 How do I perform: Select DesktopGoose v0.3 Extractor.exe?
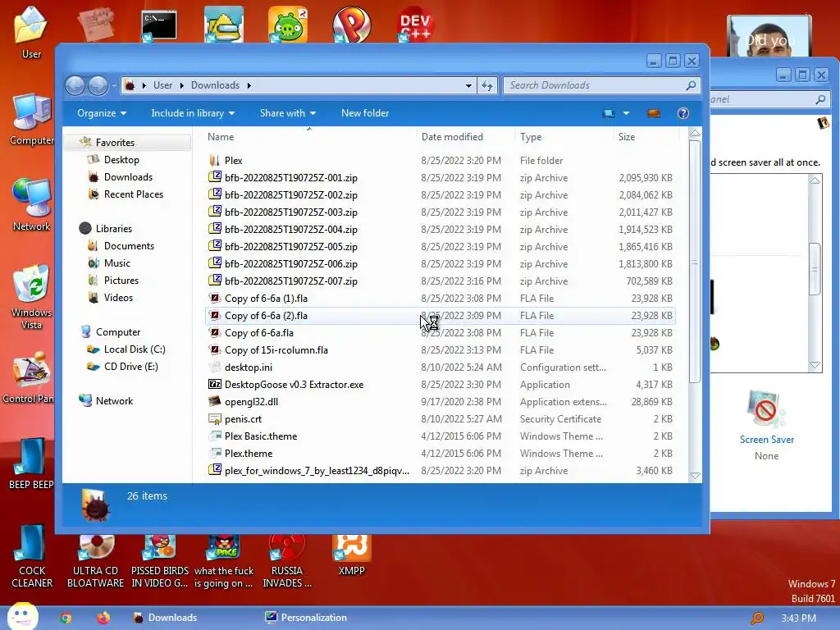440,384
